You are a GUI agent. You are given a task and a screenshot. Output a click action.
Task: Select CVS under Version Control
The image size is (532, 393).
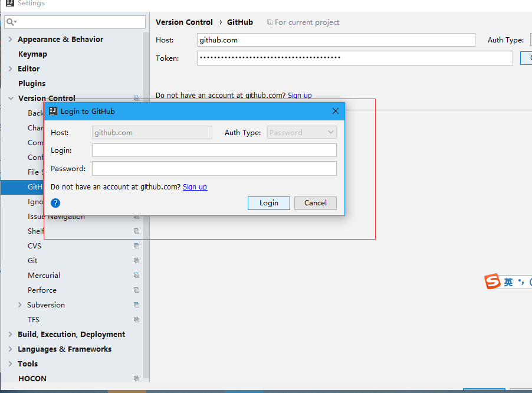pyautogui.click(x=34, y=245)
